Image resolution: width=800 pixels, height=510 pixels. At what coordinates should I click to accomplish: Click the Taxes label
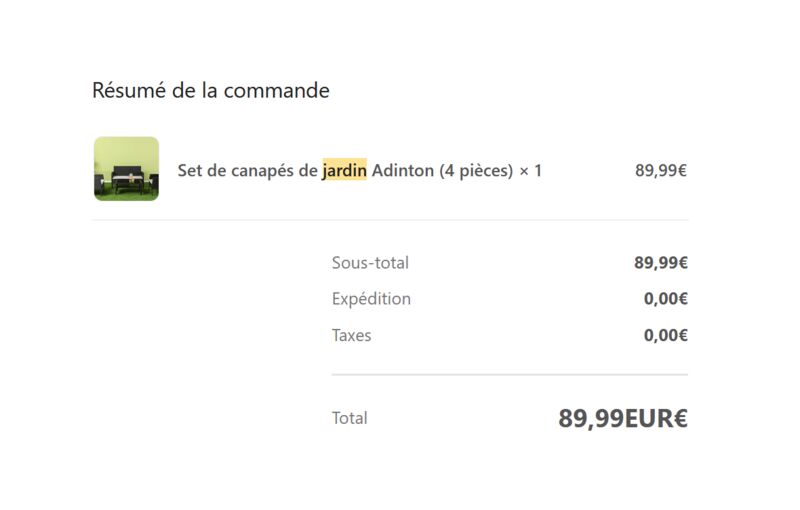coord(352,335)
